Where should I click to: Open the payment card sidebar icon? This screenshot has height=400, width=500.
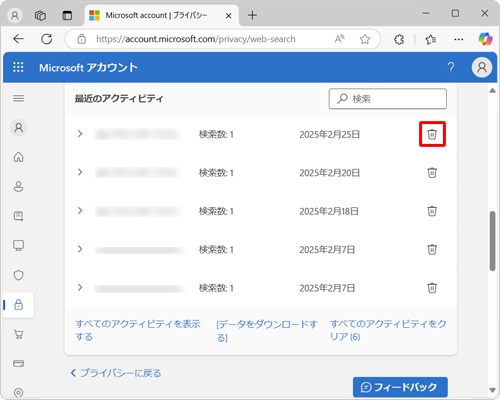click(x=19, y=363)
